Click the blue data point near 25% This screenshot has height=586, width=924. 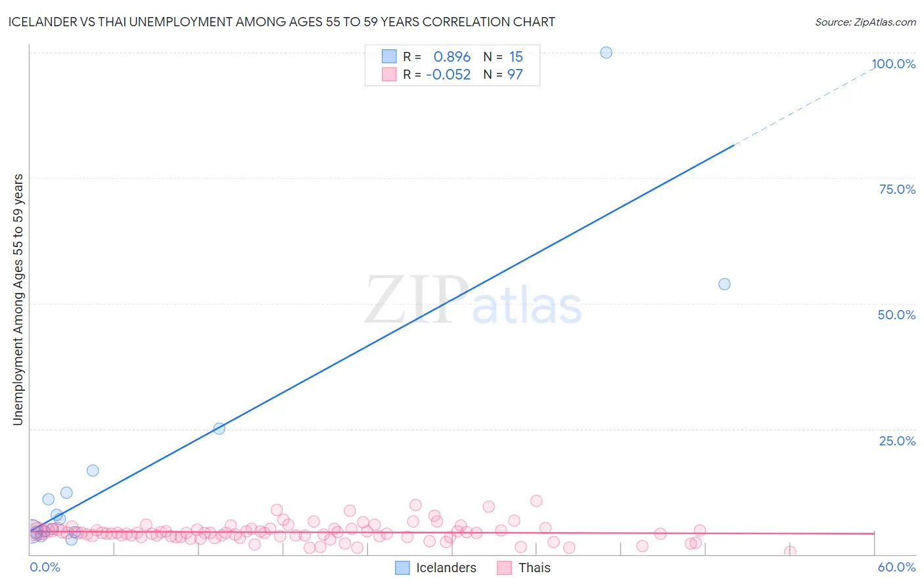pos(219,428)
